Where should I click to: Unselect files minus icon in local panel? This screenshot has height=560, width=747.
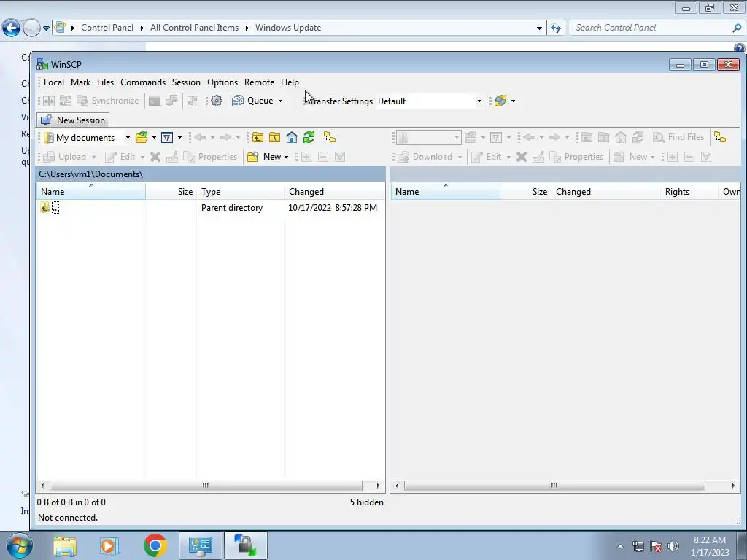pyautogui.click(x=323, y=157)
